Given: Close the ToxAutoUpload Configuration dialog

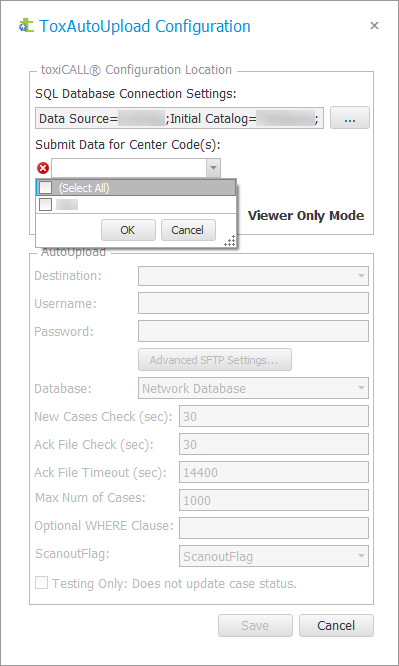Looking at the screenshot, I should [x=374, y=26].
